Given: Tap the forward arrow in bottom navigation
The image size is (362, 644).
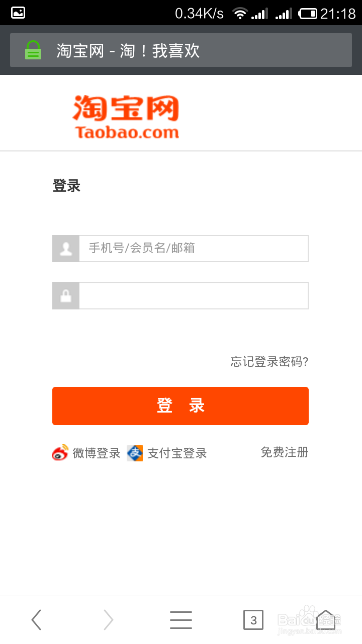Looking at the screenshot, I should (109, 620).
